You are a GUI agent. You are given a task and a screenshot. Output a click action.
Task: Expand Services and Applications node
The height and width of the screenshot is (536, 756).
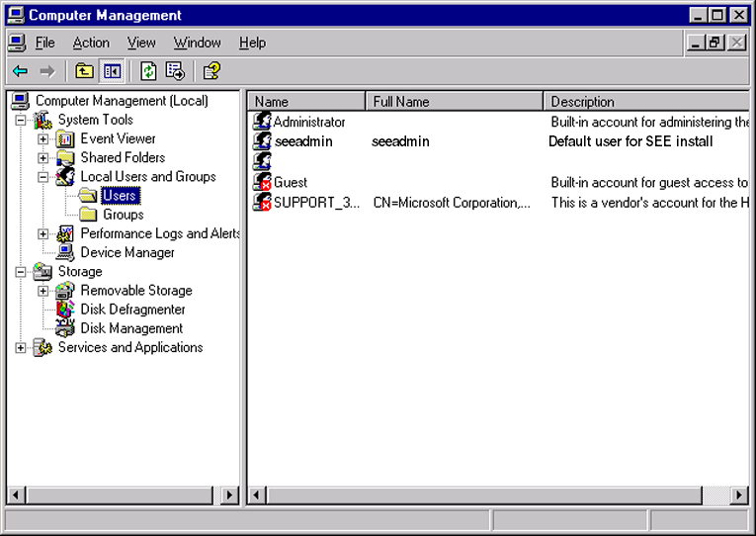pyautogui.click(x=20, y=348)
